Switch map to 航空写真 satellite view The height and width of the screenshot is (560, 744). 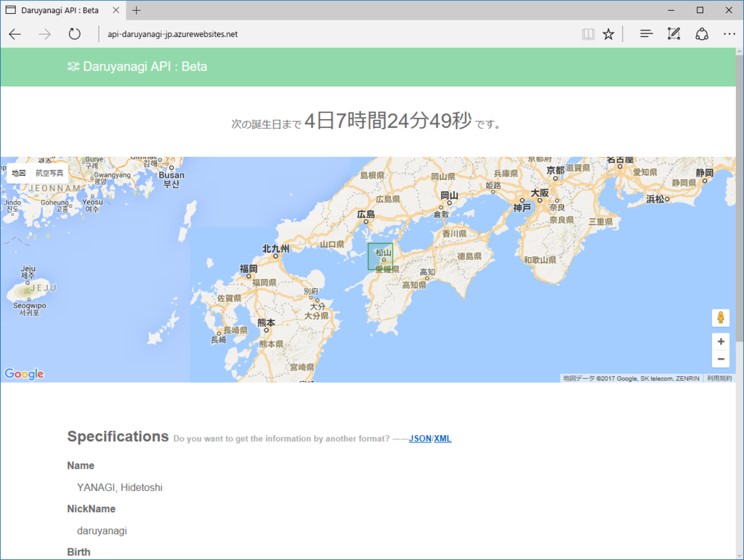pos(49,173)
